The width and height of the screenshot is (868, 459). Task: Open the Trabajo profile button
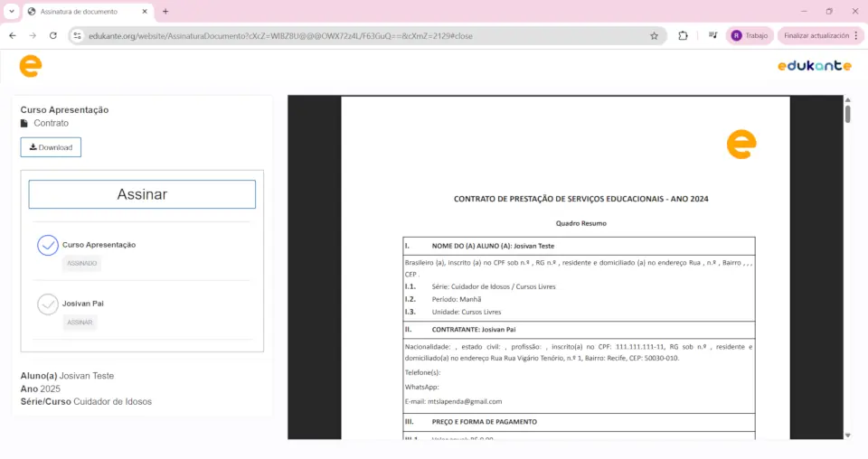[x=750, y=35]
